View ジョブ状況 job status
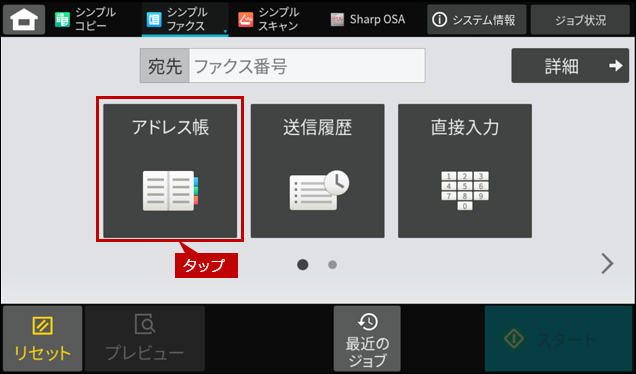The width and height of the screenshot is (636, 374). click(580, 19)
